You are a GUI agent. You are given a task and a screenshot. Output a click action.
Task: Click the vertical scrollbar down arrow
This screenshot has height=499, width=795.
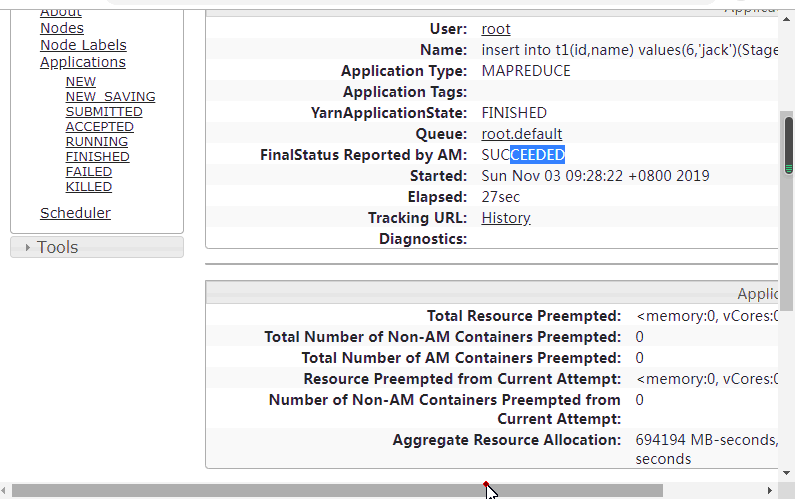coord(788,471)
